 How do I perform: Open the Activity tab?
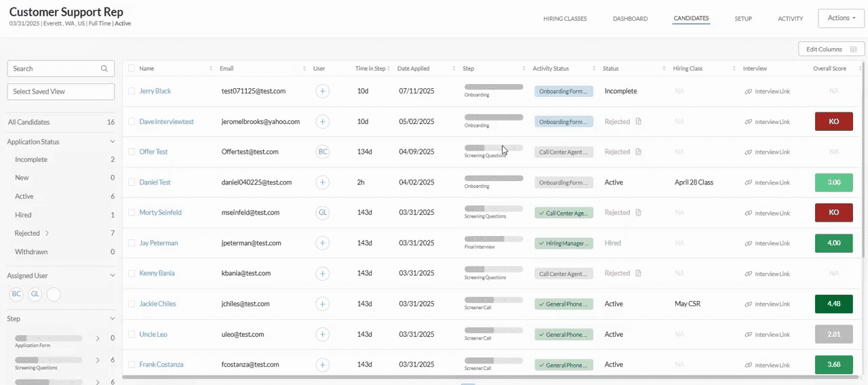click(x=790, y=19)
